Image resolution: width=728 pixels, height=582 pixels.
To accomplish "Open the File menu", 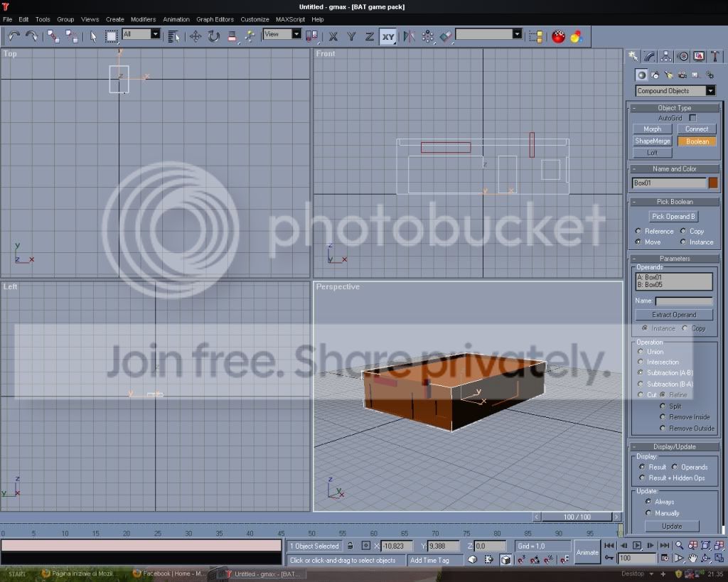I will coord(7,19).
